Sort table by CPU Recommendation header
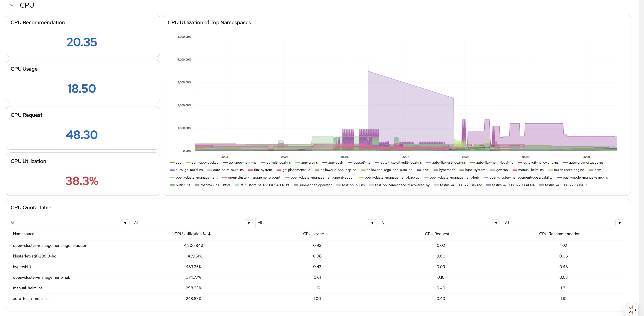This screenshot has width=644, height=316. (x=560, y=234)
